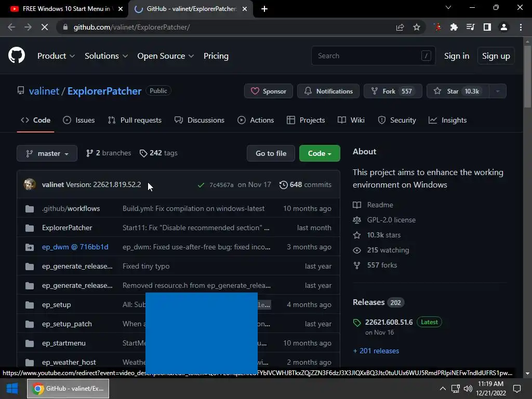Select the Code repository tab
This screenshot has height=399, width=532.
[35, 120]
